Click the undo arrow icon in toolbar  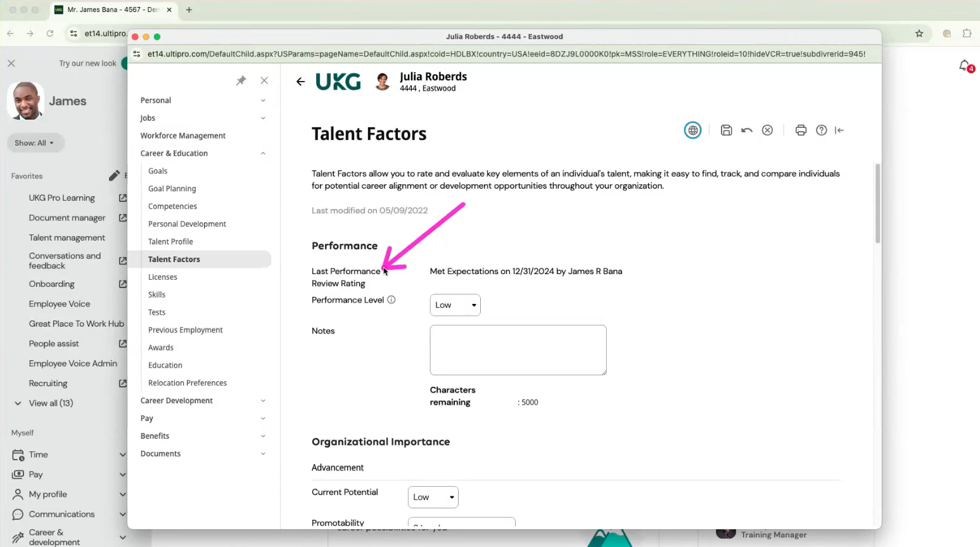pos(747,130)
